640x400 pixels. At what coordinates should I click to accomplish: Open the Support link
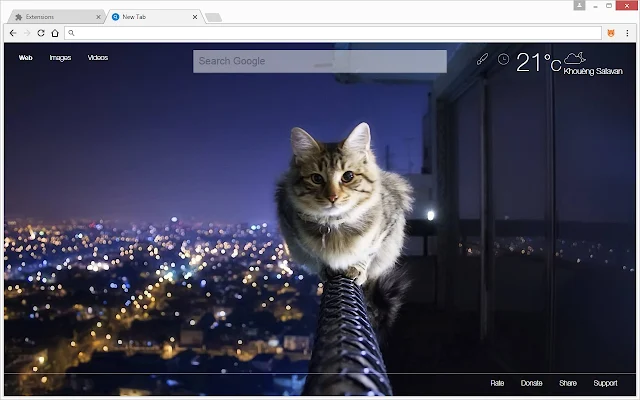coord(605,383)
